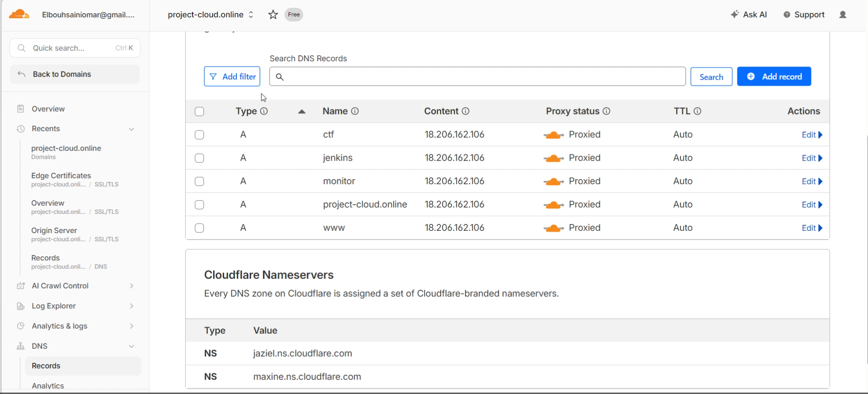Click the Auto TTL of jenkins record
This screenshot has height=394, width=868.
(683, 158)
